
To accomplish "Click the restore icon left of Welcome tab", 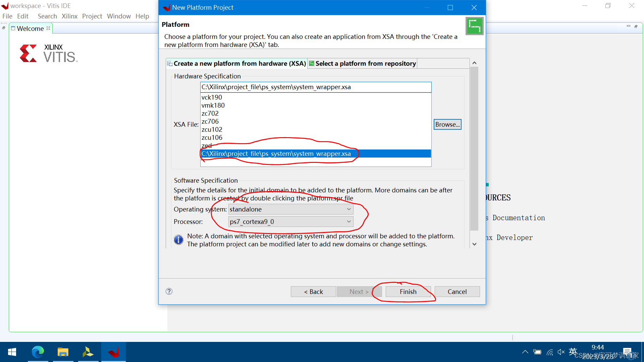I will 4,28.
